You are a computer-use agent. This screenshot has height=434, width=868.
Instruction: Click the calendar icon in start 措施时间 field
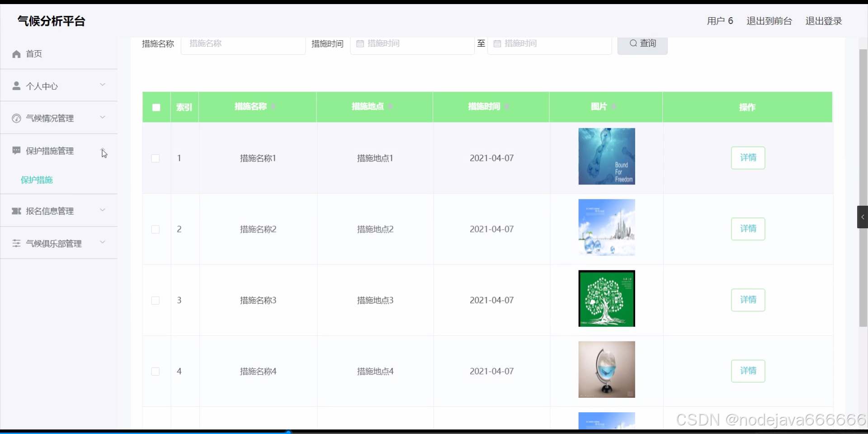point(360,44)
